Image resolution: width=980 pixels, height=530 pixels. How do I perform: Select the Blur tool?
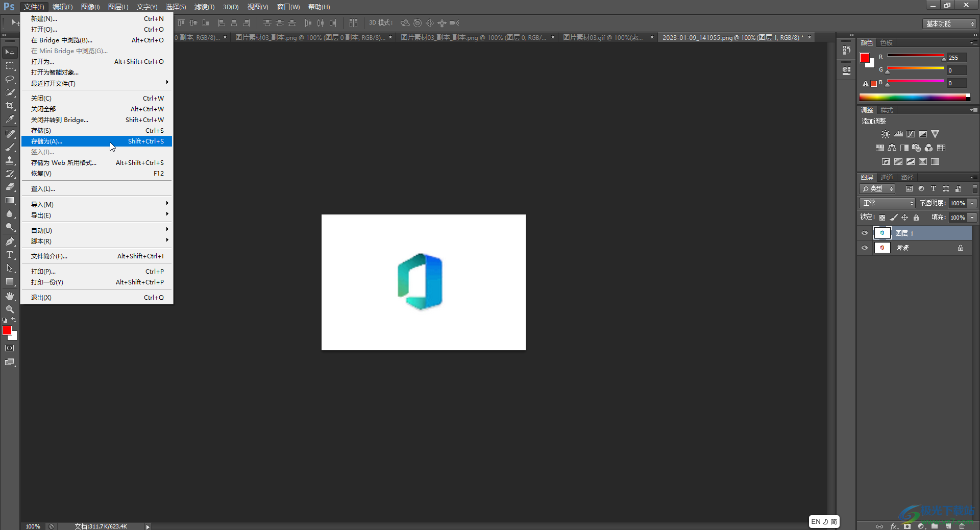10,213
